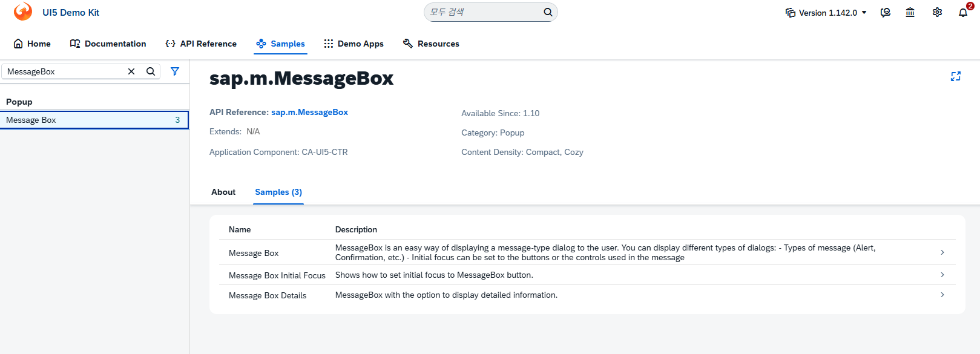
Task: Open the legal information icon
Action: point(910,12)
